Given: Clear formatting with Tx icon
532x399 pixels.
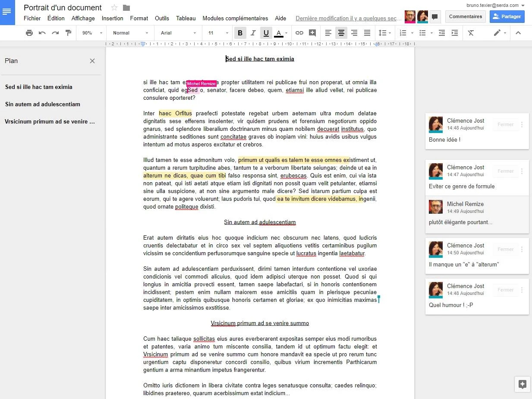Looking at the screenshot, I should 471,33.
